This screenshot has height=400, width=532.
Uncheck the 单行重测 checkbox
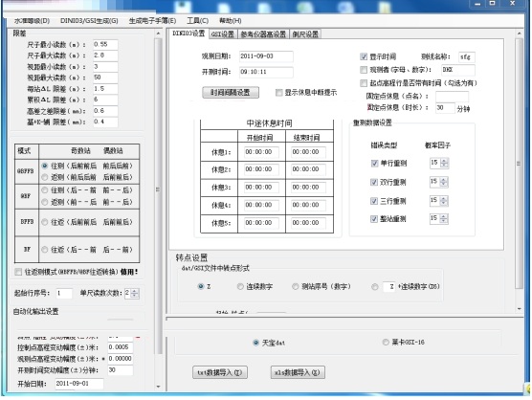click(x=374, y=164)
